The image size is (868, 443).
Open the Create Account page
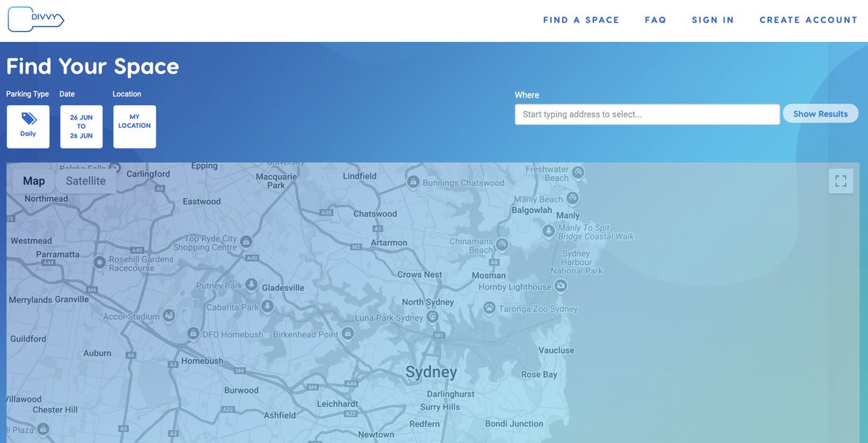pyautogui.click(x=808, y=20)
